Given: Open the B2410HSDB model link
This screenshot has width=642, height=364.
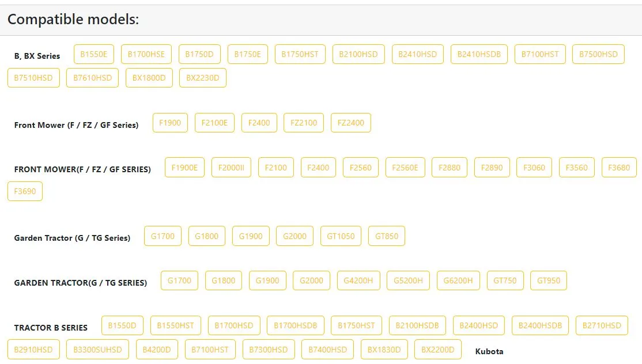Looking at the screenshot, I should (479, 54).
